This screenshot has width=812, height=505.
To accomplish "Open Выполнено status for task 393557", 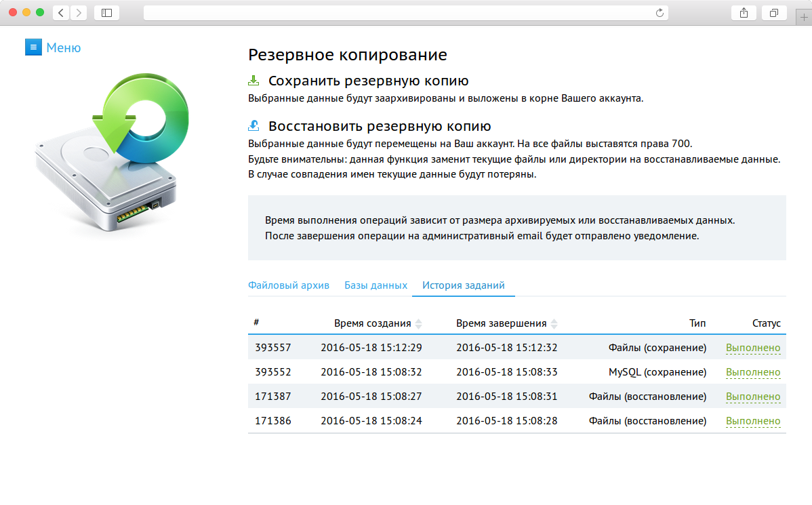I will 753,348.
